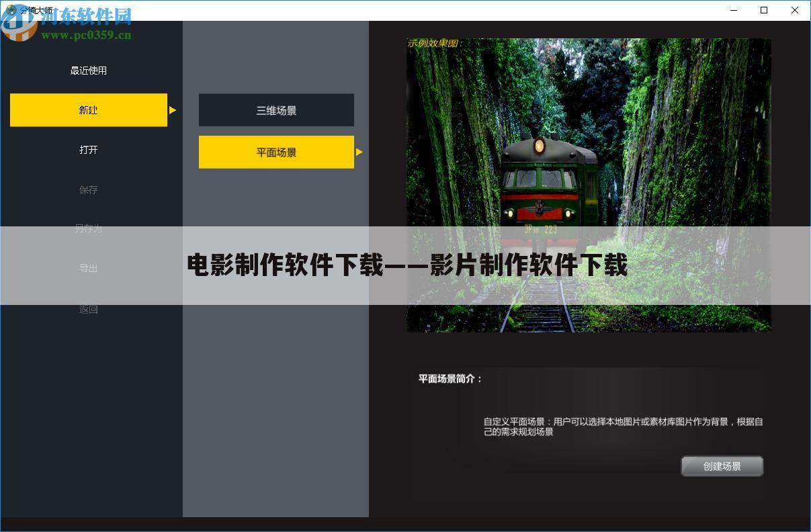Close the window
This screenshot has width=811, height=532.
coord(795,10)
